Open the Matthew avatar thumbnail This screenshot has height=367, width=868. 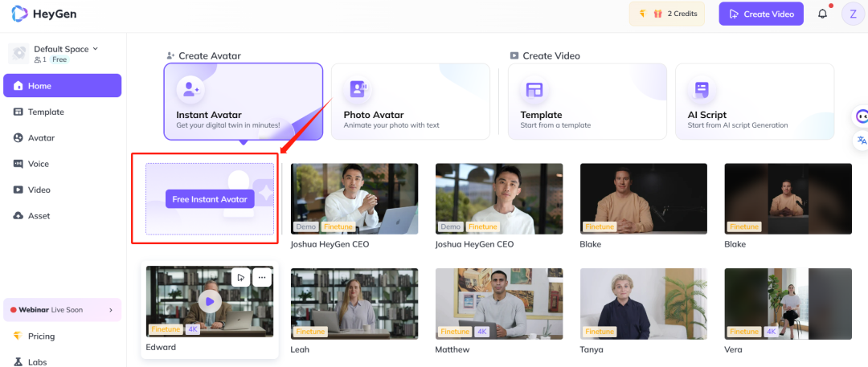[x=499, y=304]
